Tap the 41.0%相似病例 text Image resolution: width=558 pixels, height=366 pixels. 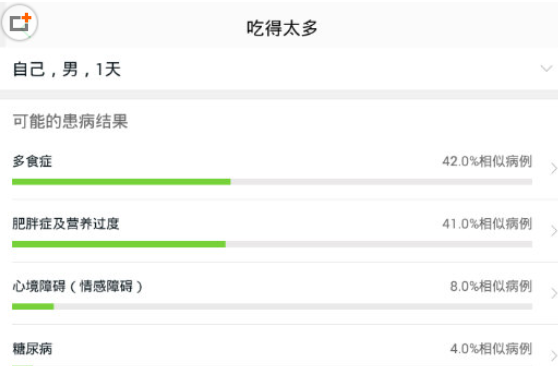(487, 224)
